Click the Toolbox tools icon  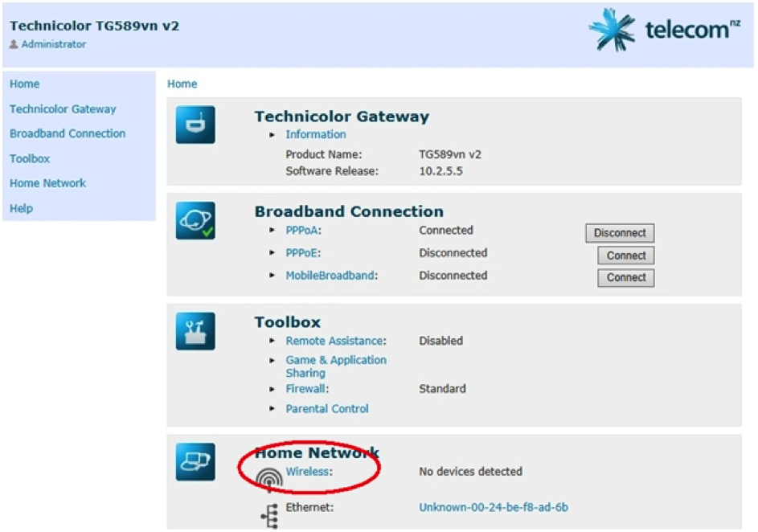195,330
